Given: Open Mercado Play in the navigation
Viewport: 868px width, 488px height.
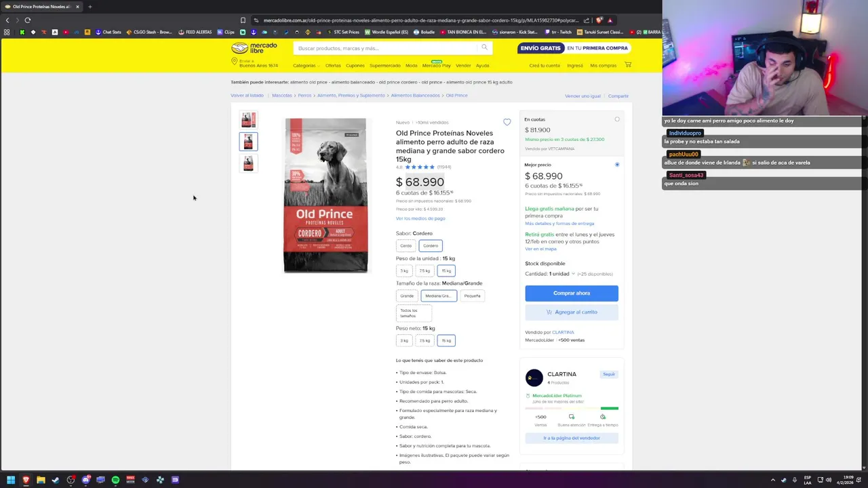Looking at the screenshot, I should point(437,66).
